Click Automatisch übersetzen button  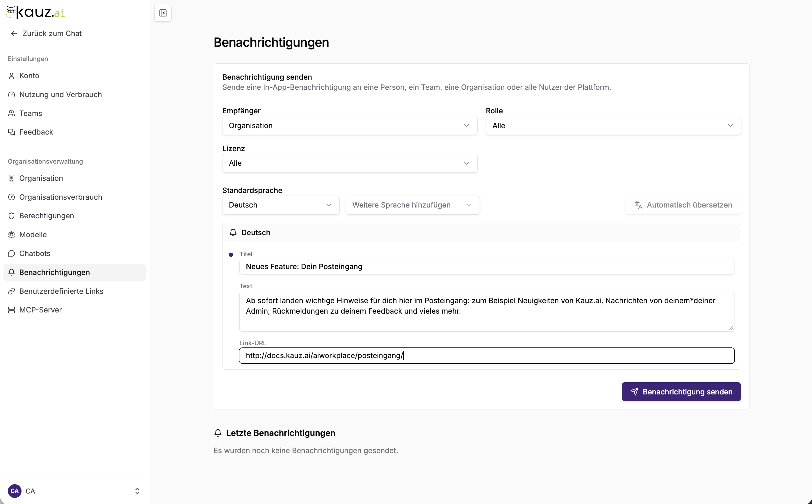[x=683, y=205]
